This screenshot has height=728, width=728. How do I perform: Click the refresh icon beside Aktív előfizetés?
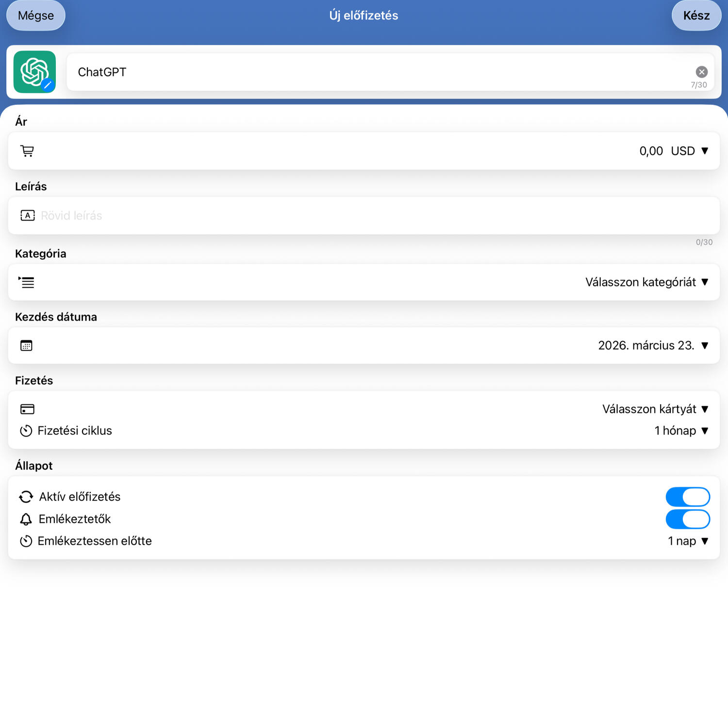coord(26,497)
